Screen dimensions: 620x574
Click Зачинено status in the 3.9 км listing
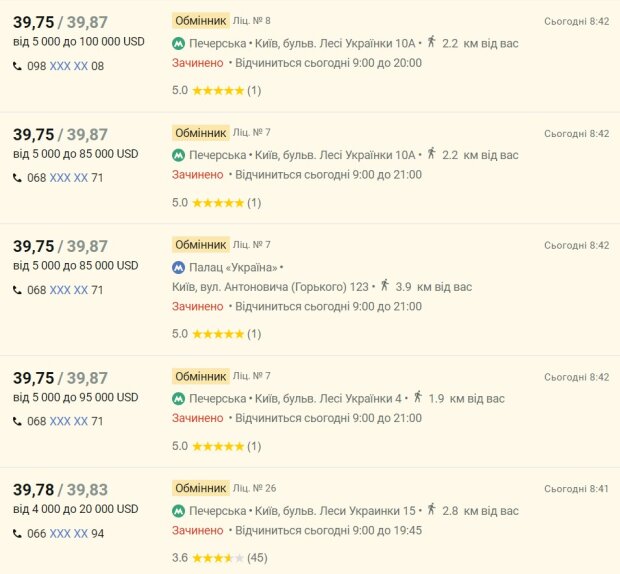pos(197,306)
